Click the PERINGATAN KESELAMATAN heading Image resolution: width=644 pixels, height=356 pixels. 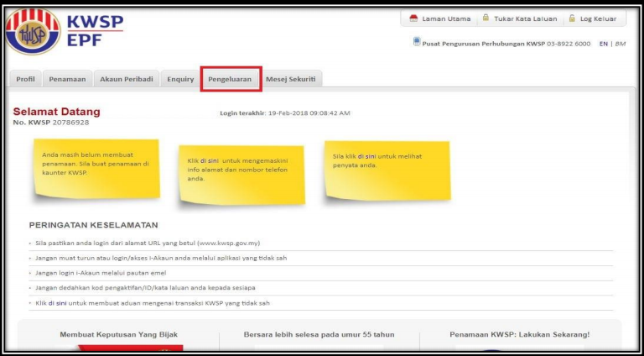pyautogui.click(x=94, y=225)
